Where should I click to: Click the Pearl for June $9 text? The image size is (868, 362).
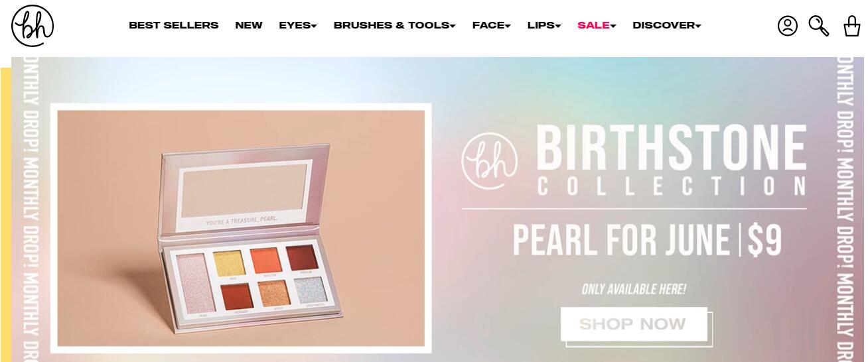point(647,240)
